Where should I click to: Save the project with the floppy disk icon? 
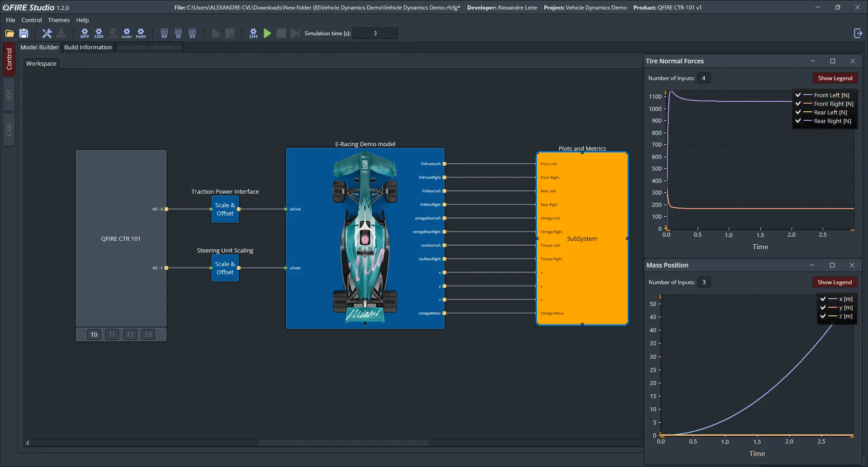click(24, 33)
